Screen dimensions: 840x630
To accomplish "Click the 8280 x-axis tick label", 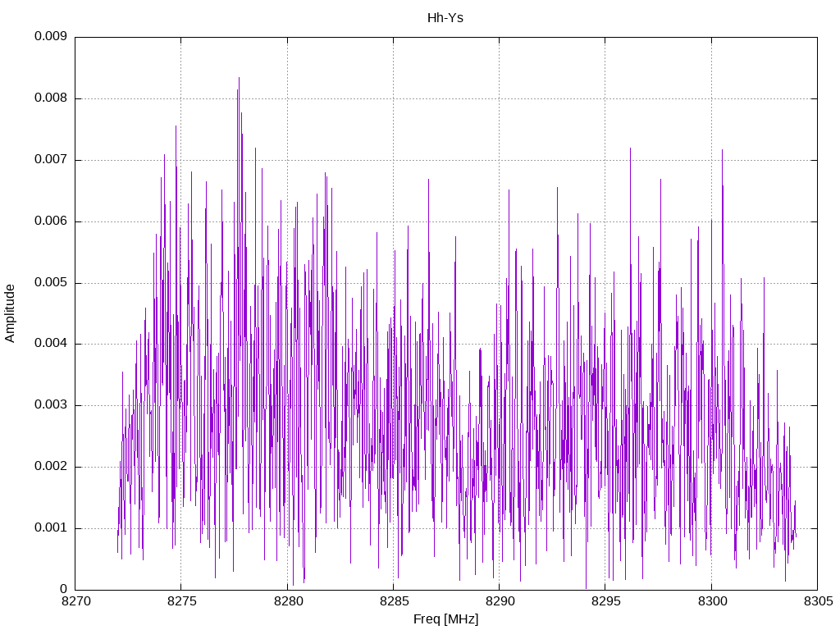I will pyautogui.click(x=288, y=601).
